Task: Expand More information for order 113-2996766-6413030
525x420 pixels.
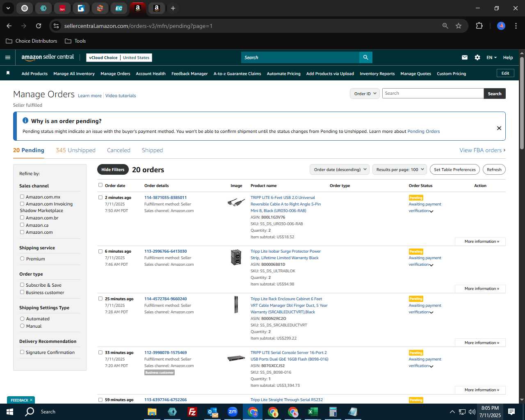Action: click(480, 289)
